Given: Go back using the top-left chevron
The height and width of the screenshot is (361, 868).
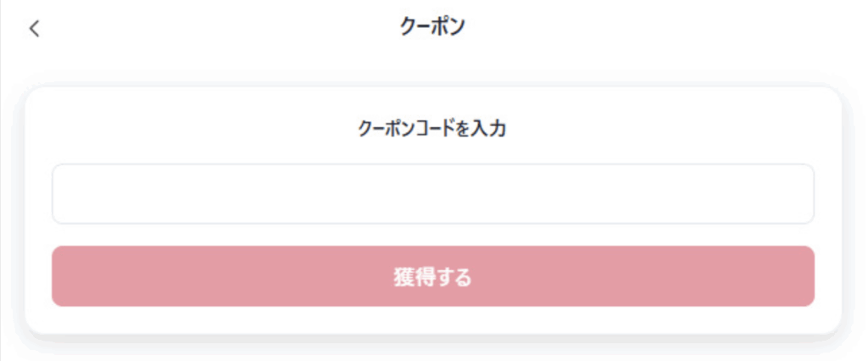Looking at the screenshot, I should pyautogui.click(x=34, y=28).
